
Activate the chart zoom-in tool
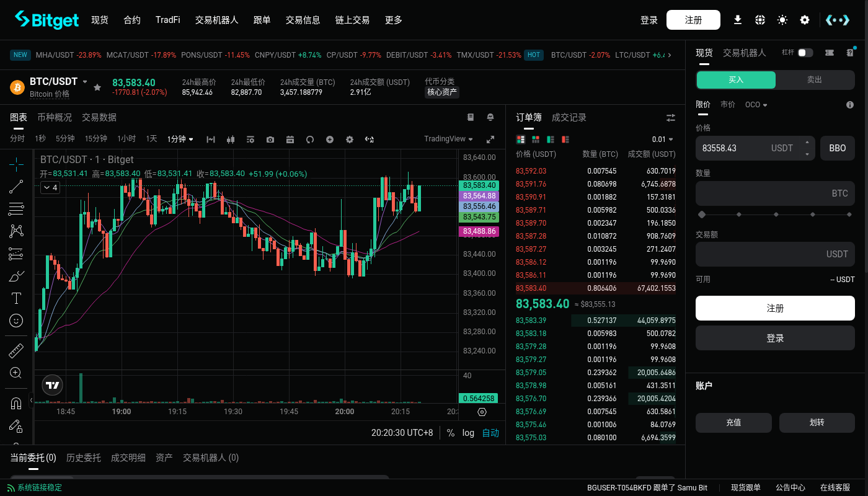(x=17, y=373)
